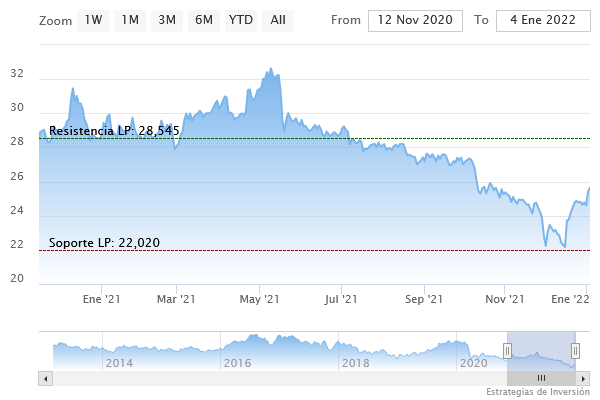Edit the From date field
Image resolution: width=600 pixels, height=400 pixels.
416,20
